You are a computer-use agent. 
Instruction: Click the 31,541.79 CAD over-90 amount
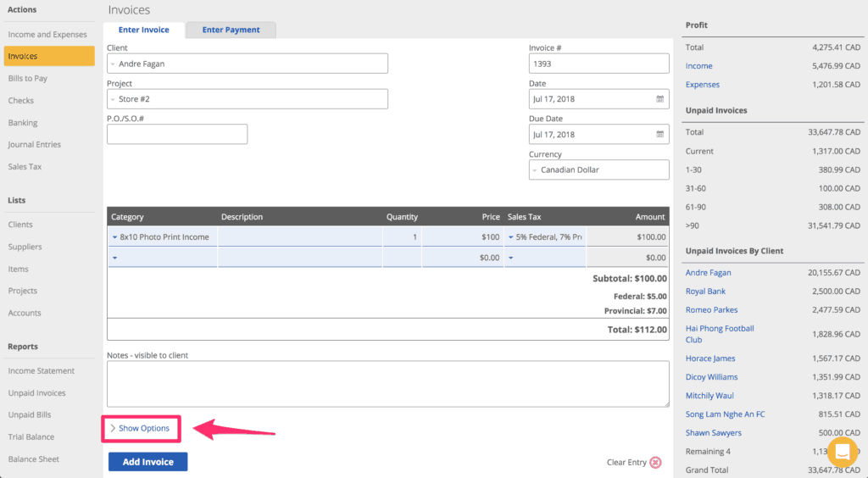click(834, 225)
